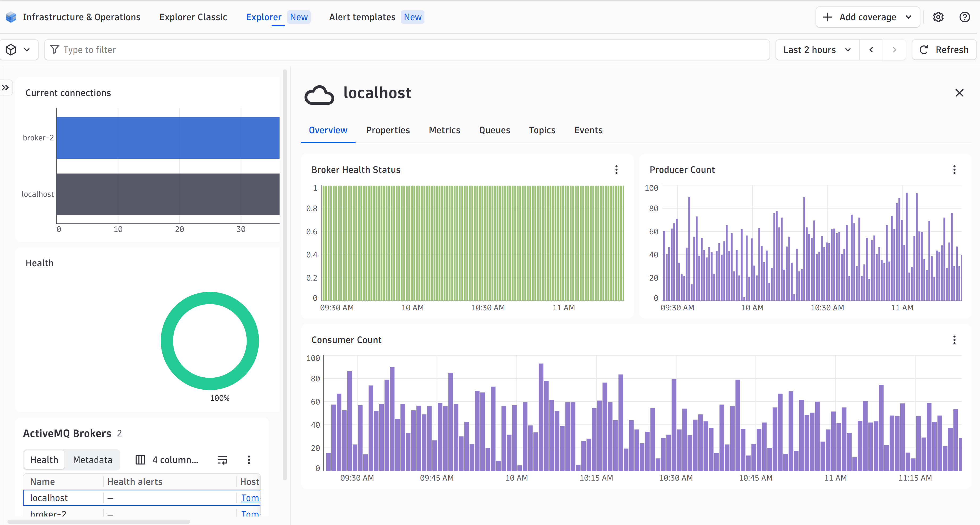Open ActiveMQ Brokers table more options
980x525 pixels.
249,460
